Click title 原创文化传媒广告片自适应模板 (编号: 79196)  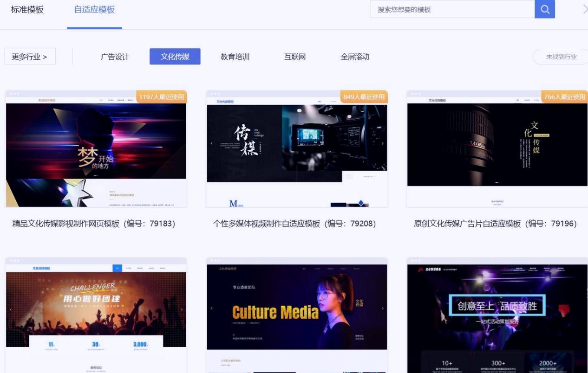click(495, 224)
